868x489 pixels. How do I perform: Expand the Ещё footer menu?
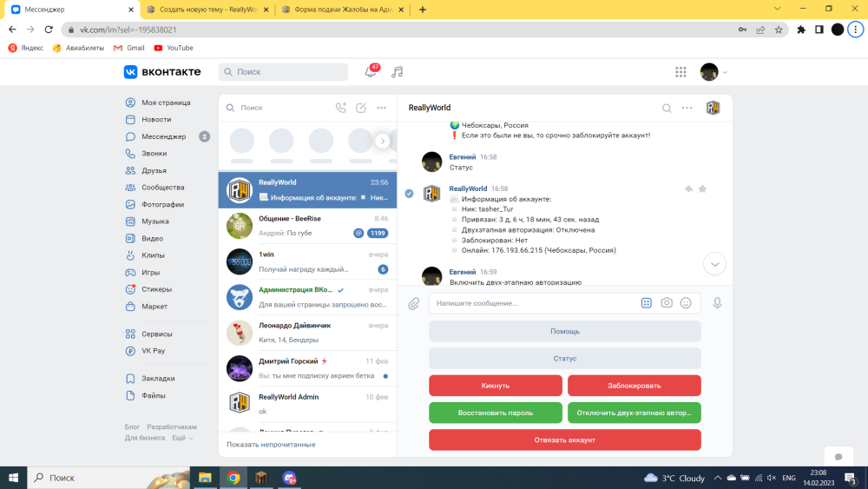(x=182, y=438)
